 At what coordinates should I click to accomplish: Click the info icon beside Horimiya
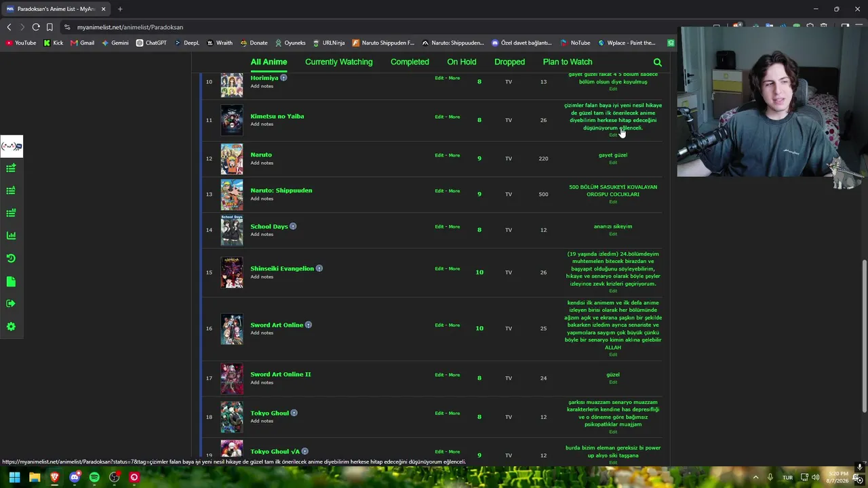click(283, 78)
